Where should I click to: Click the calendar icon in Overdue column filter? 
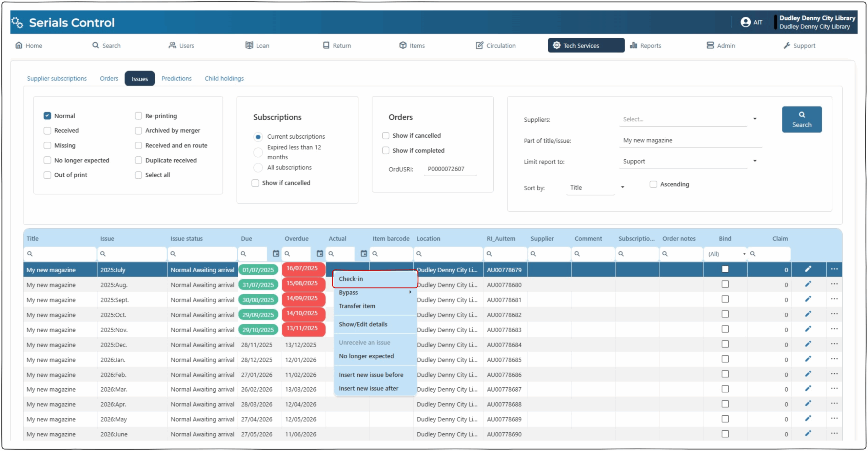coord(320,254)
